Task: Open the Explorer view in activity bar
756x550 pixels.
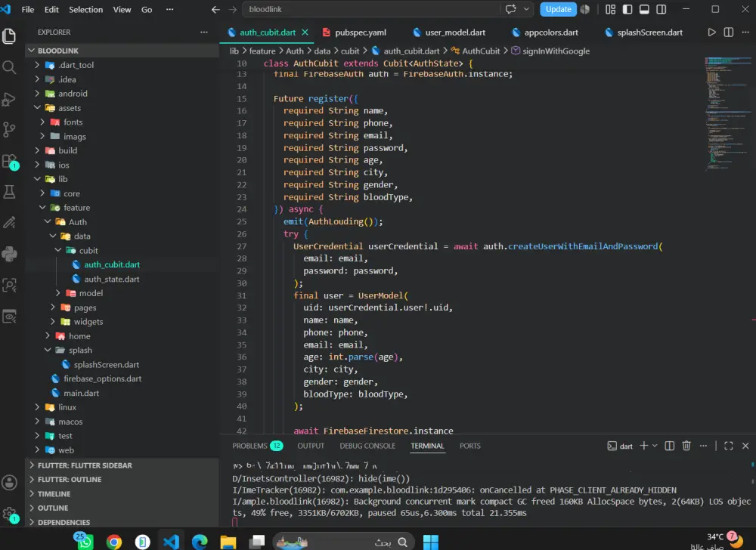Action: pyautogui.click(x=9, y=36)
